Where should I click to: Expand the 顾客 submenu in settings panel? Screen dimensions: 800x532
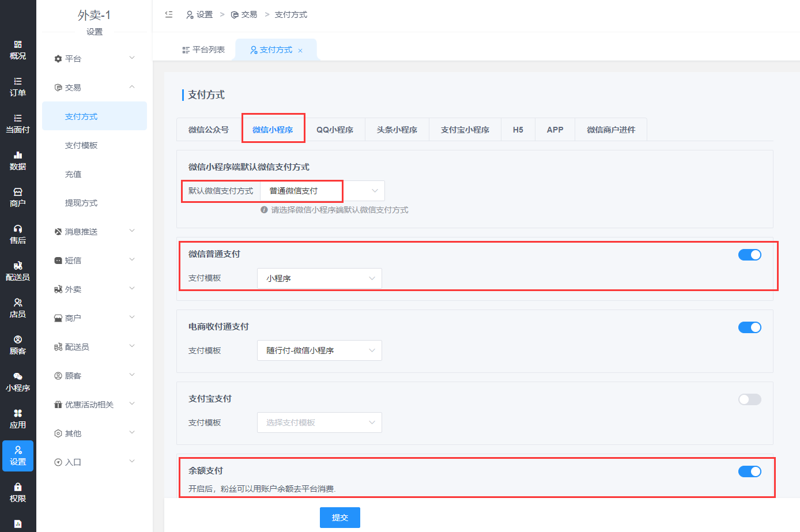tap(95, 376)
